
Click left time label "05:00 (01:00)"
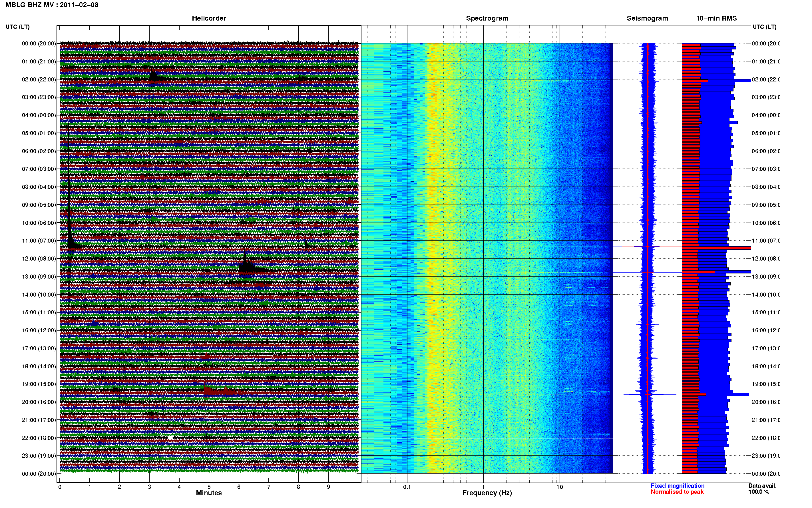tap(39, 133)
